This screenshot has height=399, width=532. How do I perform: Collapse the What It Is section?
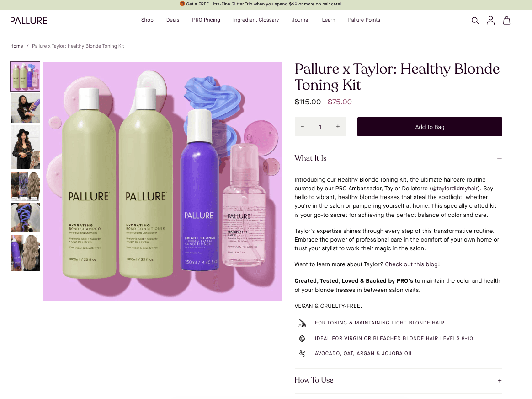(500, 158)
